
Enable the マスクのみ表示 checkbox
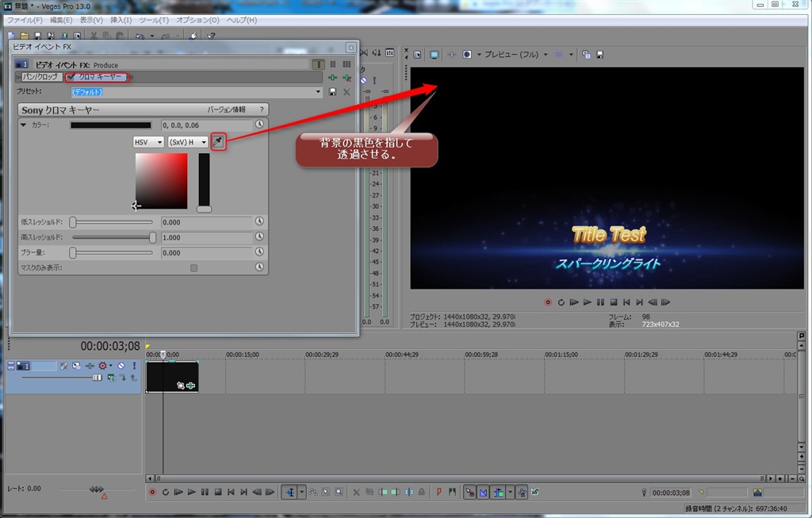point(193,268)
